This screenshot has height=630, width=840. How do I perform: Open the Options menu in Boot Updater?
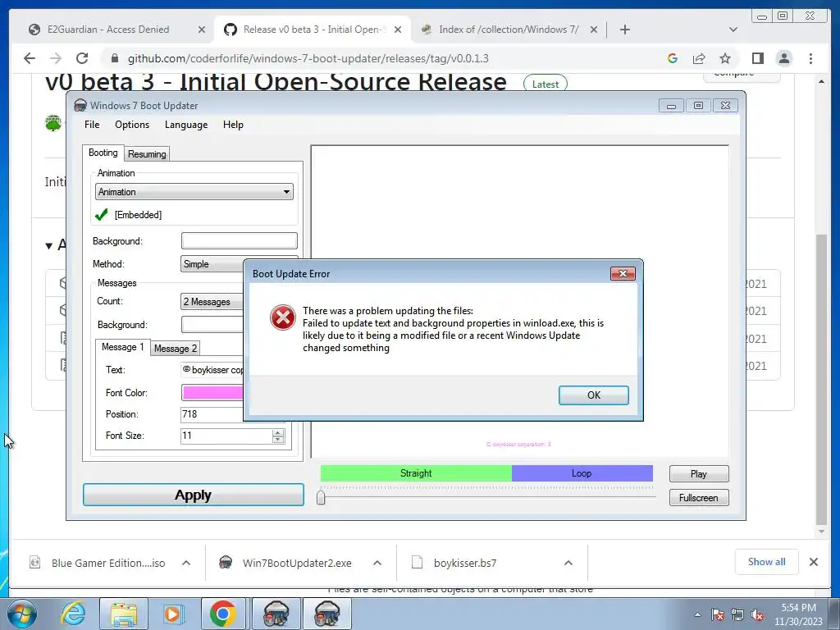click(x=132, y=125)
